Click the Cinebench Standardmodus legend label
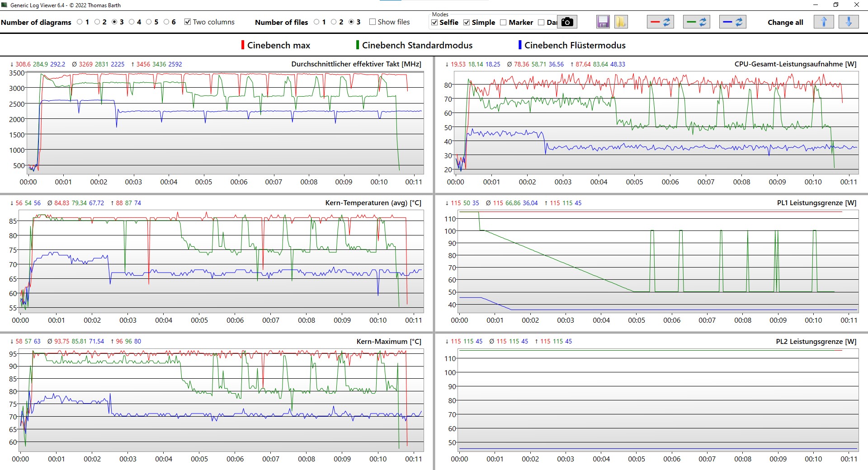This screenshot has height=470, width=868. [x=417, y=45]
